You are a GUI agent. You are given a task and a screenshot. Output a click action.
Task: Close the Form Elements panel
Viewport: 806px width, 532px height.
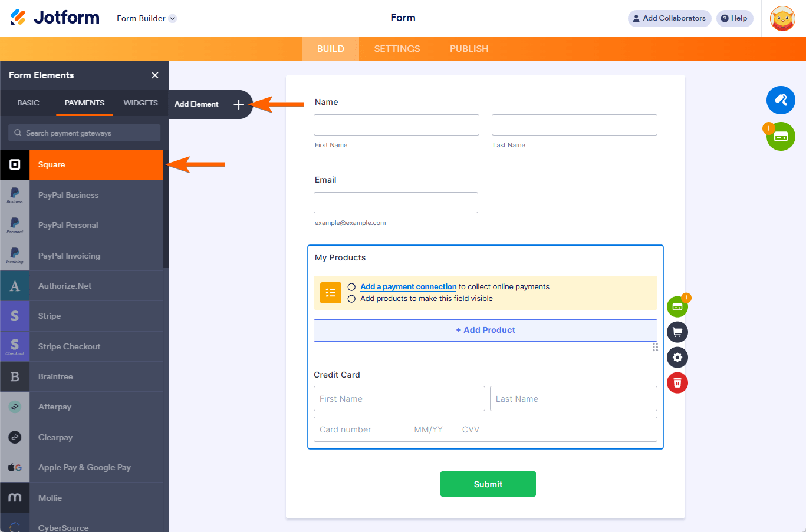[x=155, y=75]
